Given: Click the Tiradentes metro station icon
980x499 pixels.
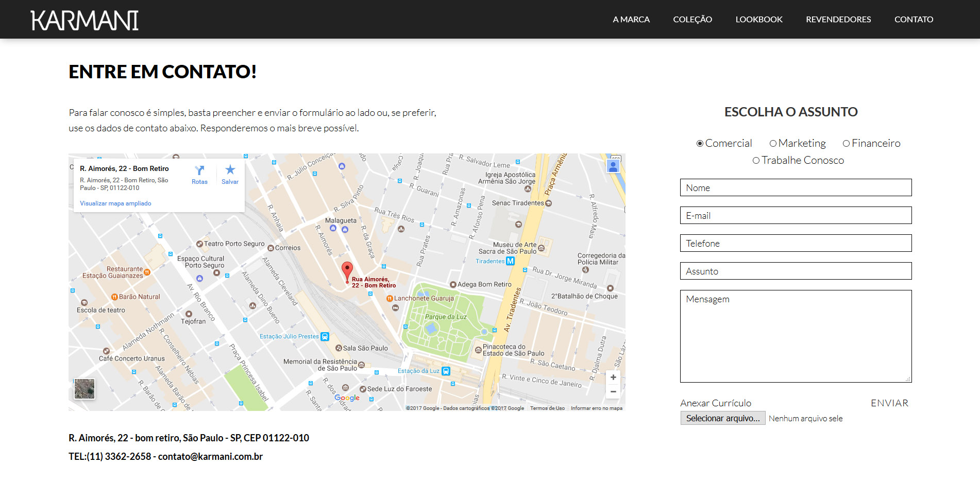Looking at the screenshot, I should pos(510,261).
